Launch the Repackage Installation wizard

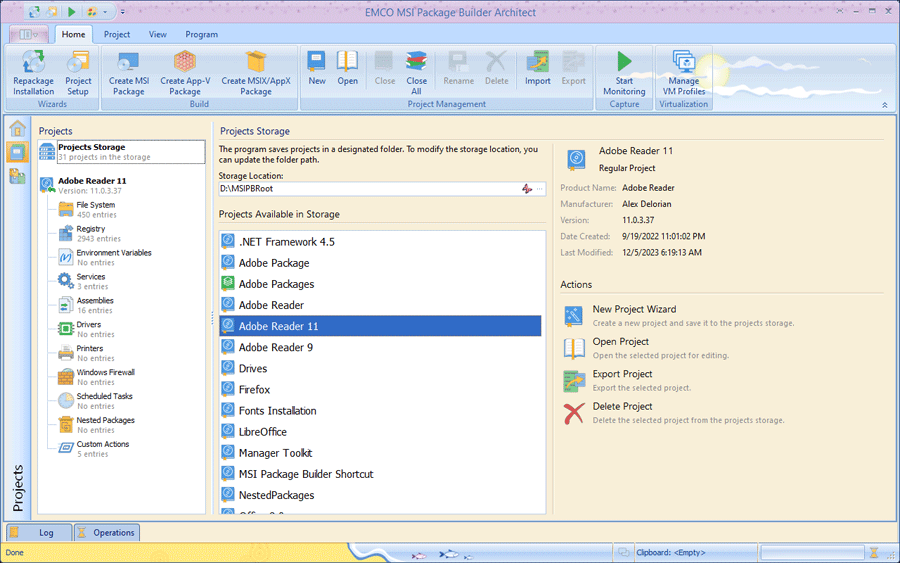click(x=33, y=73)
